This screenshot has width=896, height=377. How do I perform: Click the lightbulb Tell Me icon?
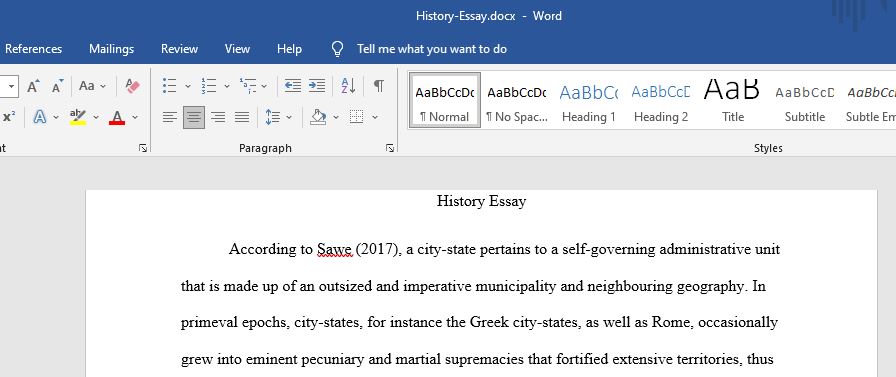point(338,49)
